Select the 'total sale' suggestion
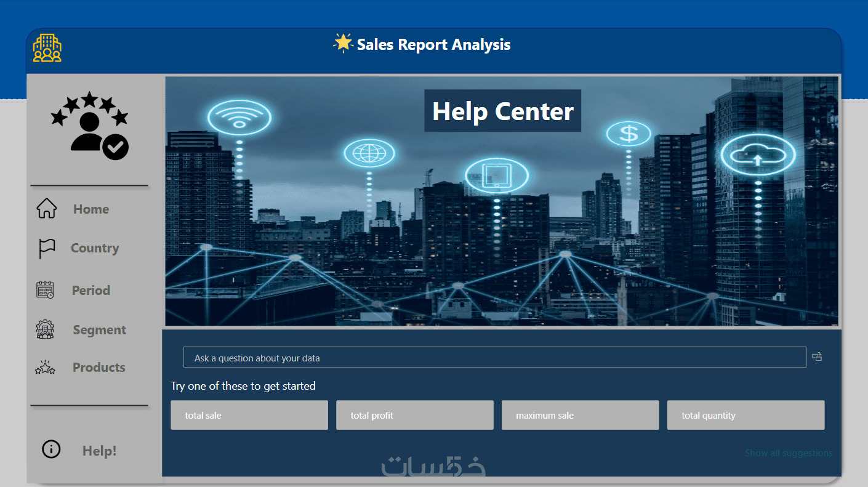Image resolution: width=868 pixels, height=487 pixels. 249,415
